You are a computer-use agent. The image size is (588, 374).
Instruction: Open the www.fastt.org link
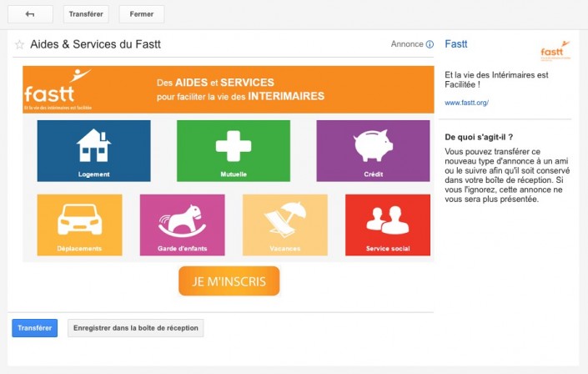[x=466, y=103]
